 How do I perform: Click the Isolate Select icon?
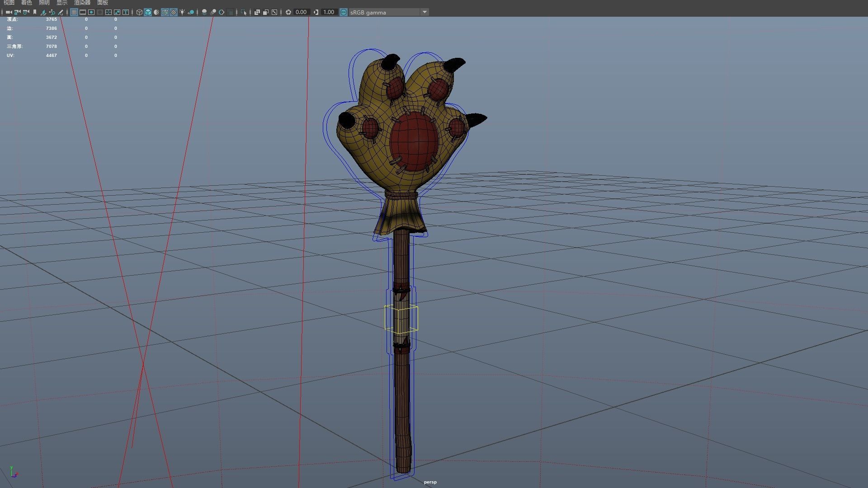(244, 12)
